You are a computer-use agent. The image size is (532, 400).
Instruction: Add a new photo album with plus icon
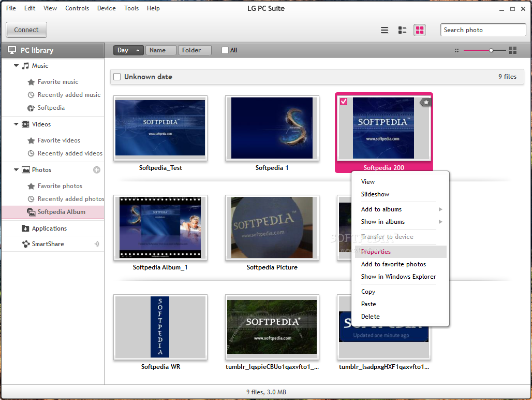click(97, 170)
